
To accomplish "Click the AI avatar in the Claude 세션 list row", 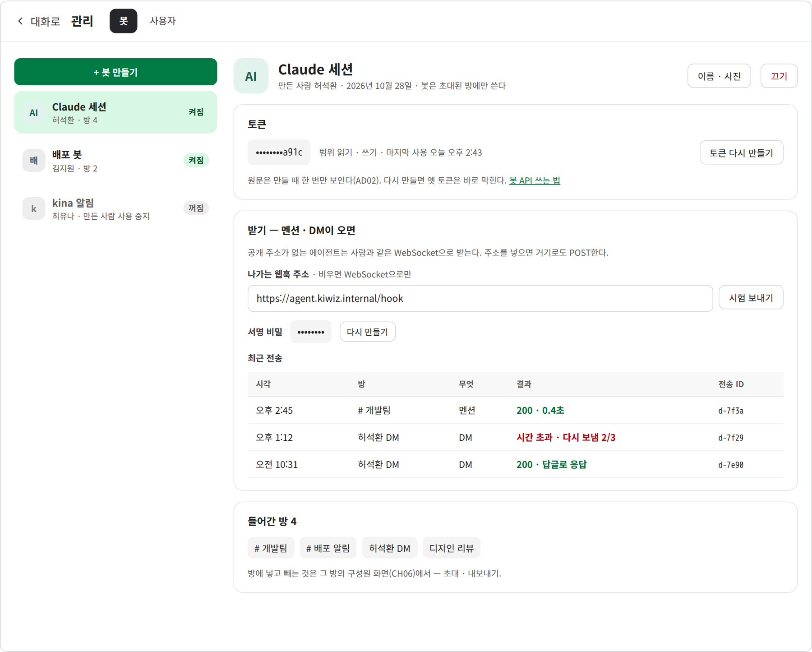I will (34, 112).
